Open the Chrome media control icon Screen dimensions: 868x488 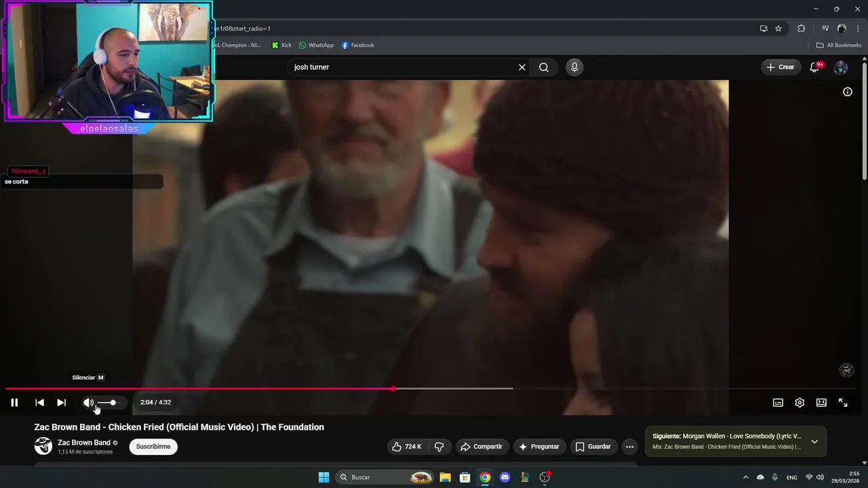tap(825, 28)
